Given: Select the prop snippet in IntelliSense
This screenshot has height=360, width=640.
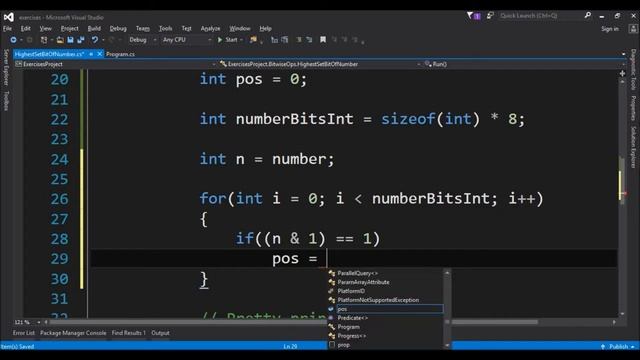Looking at the screenshot, I should pyautogui.click(x=386, y=345).
